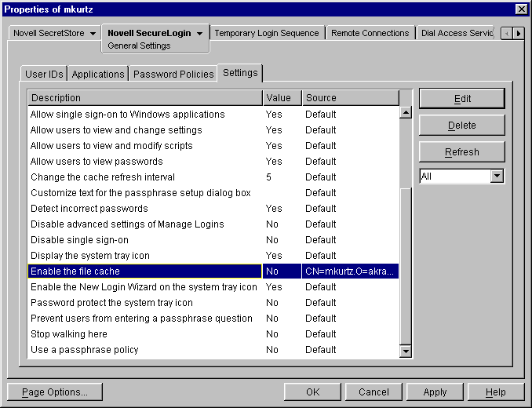Select the Settings tab
The height and width of the screenshot is (408, 532).
point(240,73)
